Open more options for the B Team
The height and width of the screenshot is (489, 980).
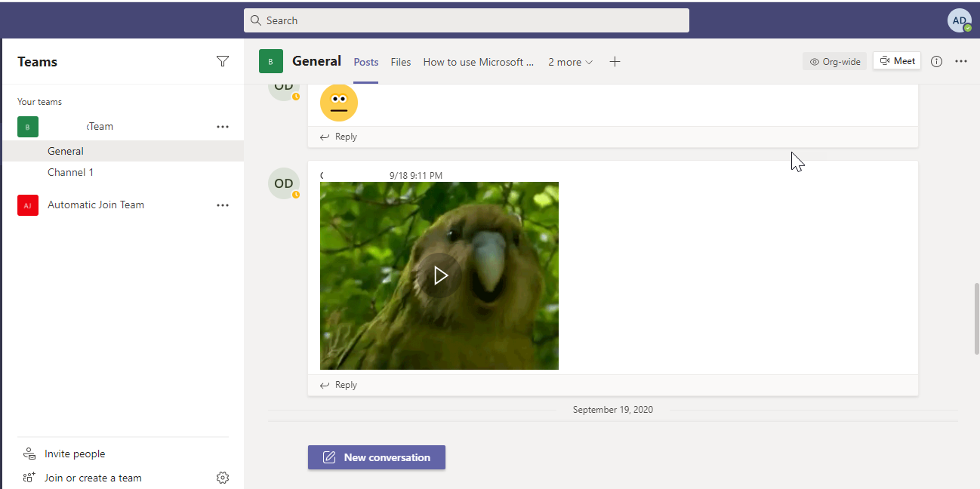[x=223, y=127]
